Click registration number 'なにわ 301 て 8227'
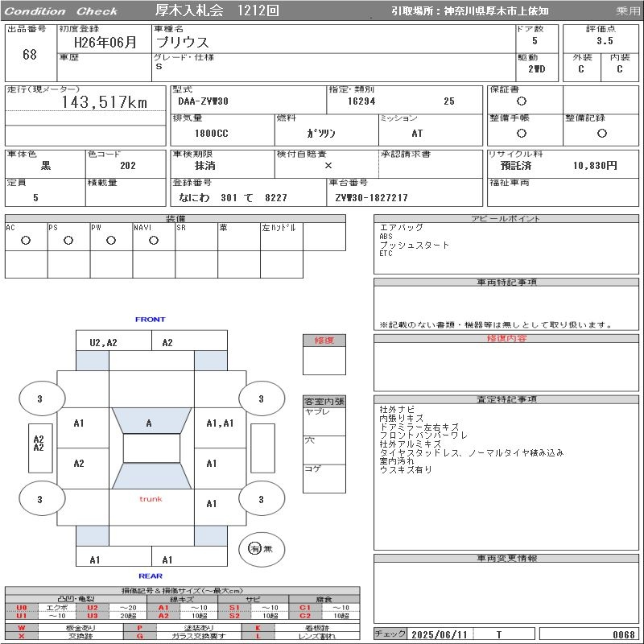The image size is (644, 644). click(x=233, y=198)
